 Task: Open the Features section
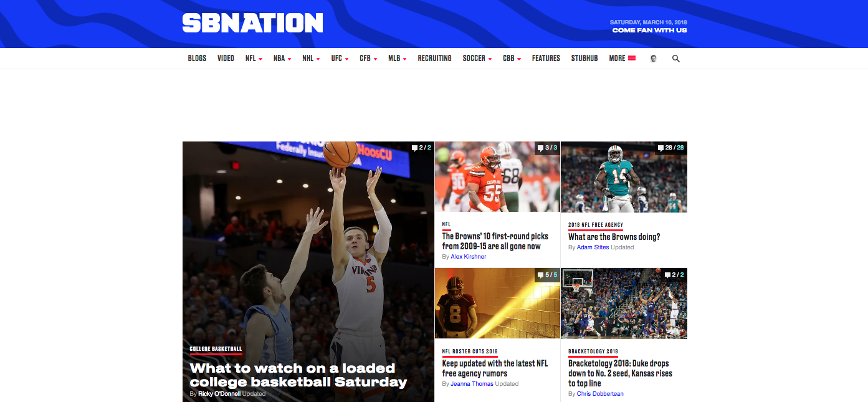click(x=546, y=58)
